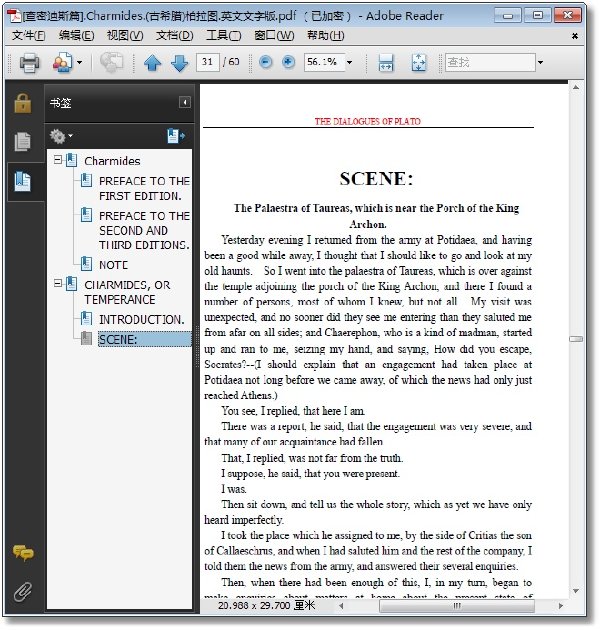
Task: Collapse the bookmarks panel with arrow button
Action: point(185,102)
